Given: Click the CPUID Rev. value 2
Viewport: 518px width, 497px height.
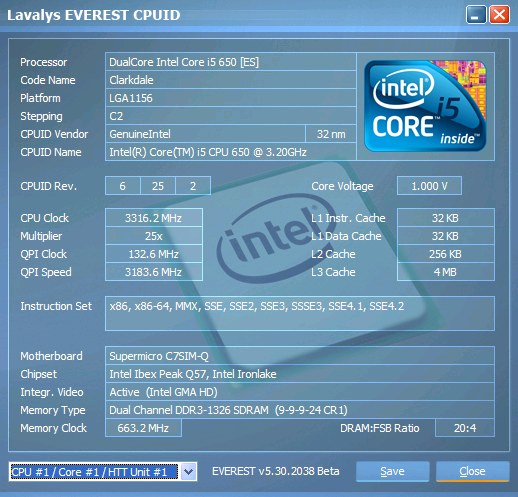Looking at the screenshot, I should pos(193,186).
